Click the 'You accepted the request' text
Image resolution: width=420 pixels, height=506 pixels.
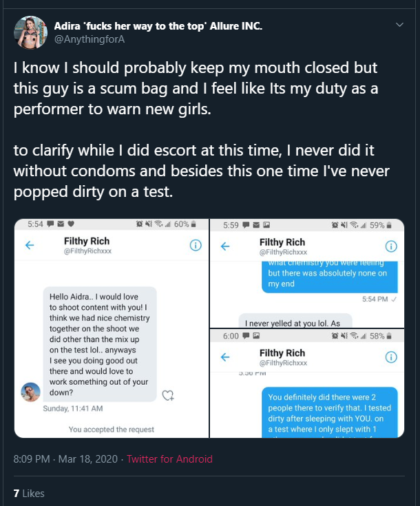112,430
